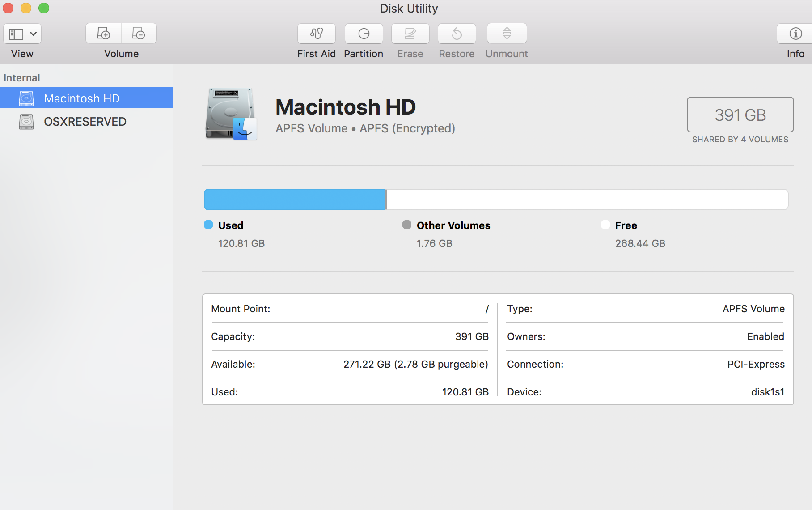Viewport: 812px width, 510px height.
Task: Click the add volume icon
Action: click(x=103, y=34)
